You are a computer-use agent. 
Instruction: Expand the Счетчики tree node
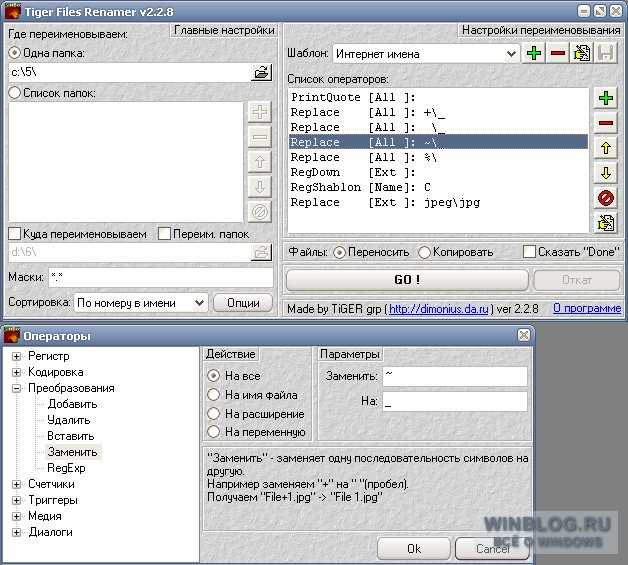tap(16, 484)
